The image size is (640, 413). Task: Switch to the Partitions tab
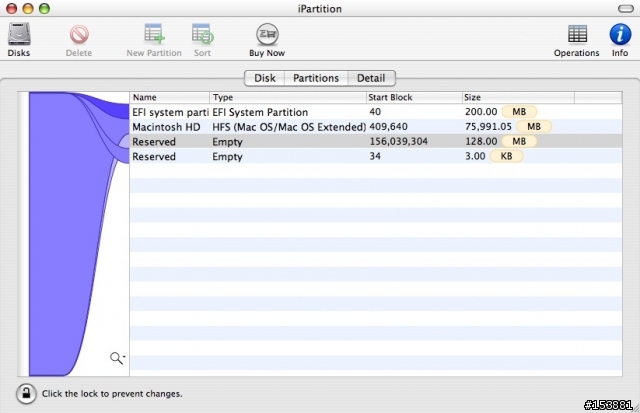point(316,78)
